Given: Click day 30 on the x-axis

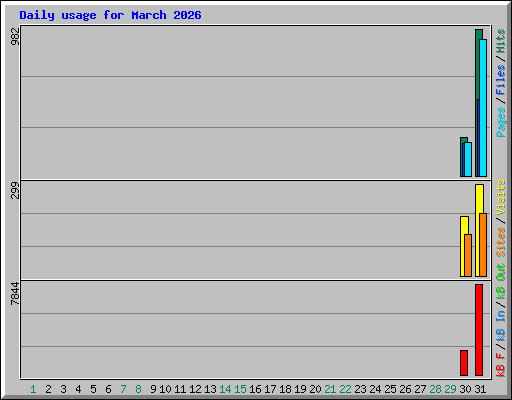Looking at the screenshot, I should tap(465, 389).
